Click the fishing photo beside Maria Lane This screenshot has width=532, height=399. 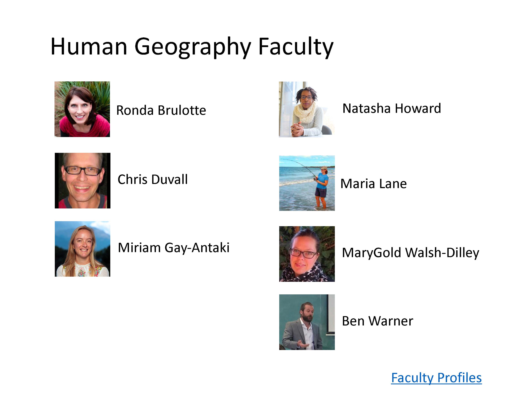(x=307, y=183)
